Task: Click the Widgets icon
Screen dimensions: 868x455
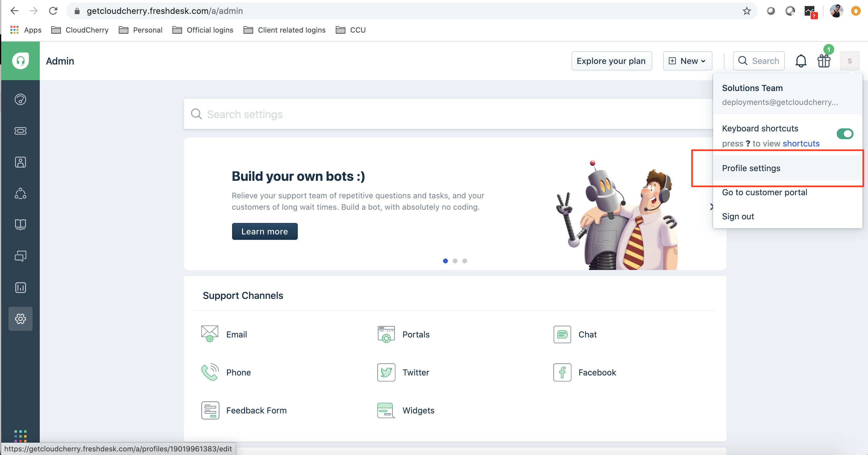Action: point(386,410)
